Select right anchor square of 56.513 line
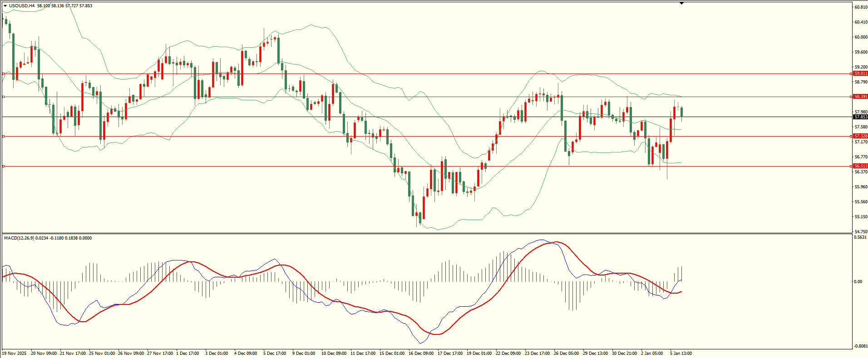 851,167
